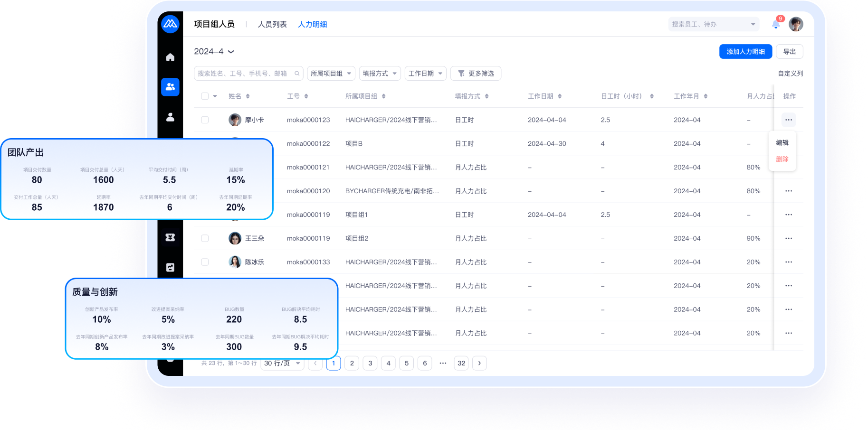Toggle the select-all header checkbox
This screenshot has width=868, height=430.
pos(205,96)
